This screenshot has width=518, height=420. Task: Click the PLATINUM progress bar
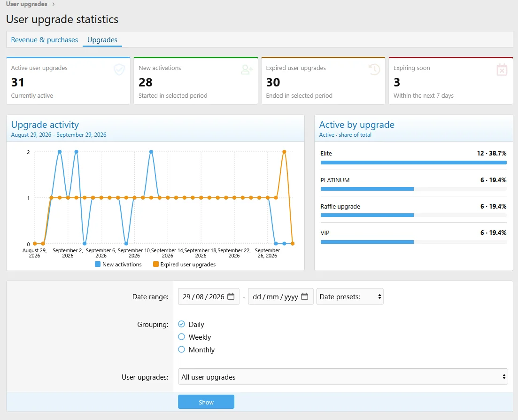tap(414, 189)
